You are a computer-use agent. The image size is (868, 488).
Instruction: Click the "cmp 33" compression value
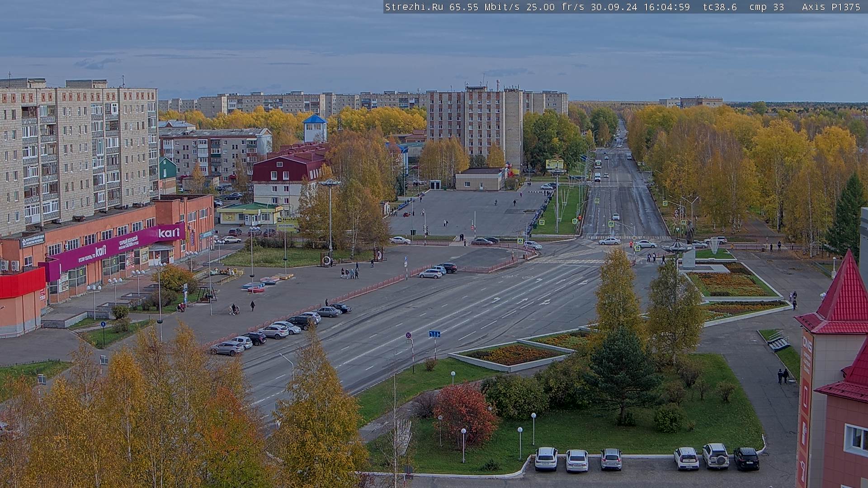point(766,7)
